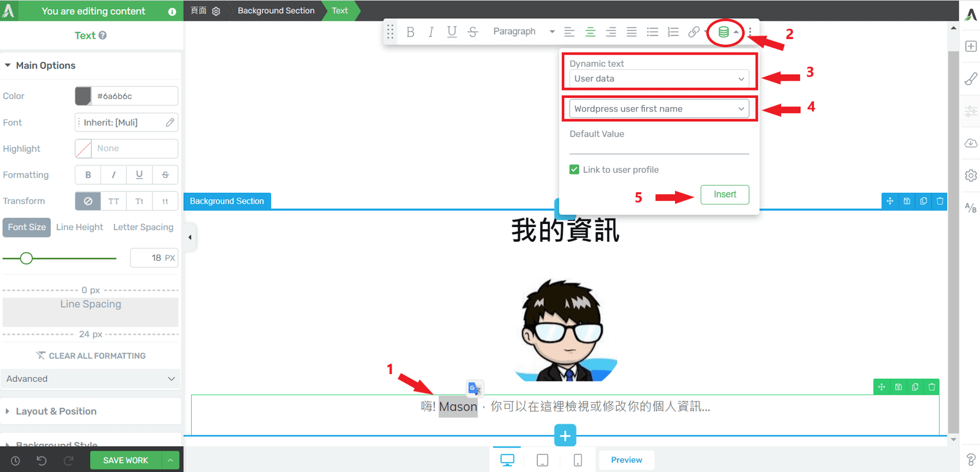Open the User data dynamic text dropdown
This screenshot has width=980, height=472.
tap(659, 78)
